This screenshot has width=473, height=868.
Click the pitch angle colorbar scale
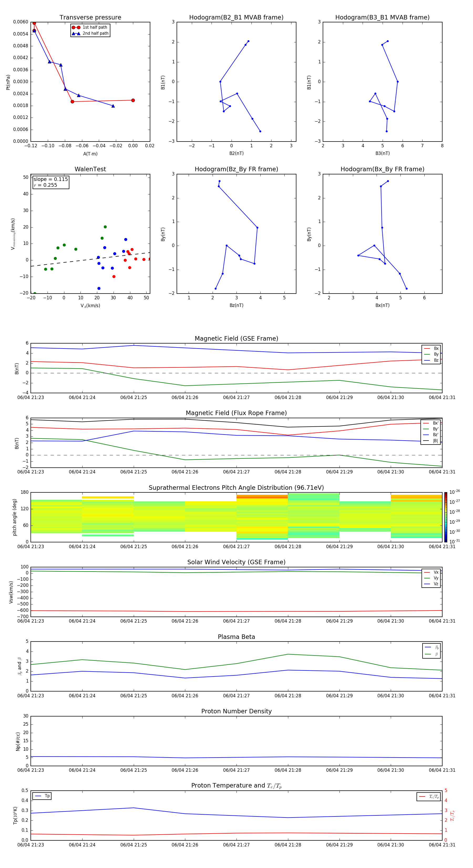[x=445, y=517]
